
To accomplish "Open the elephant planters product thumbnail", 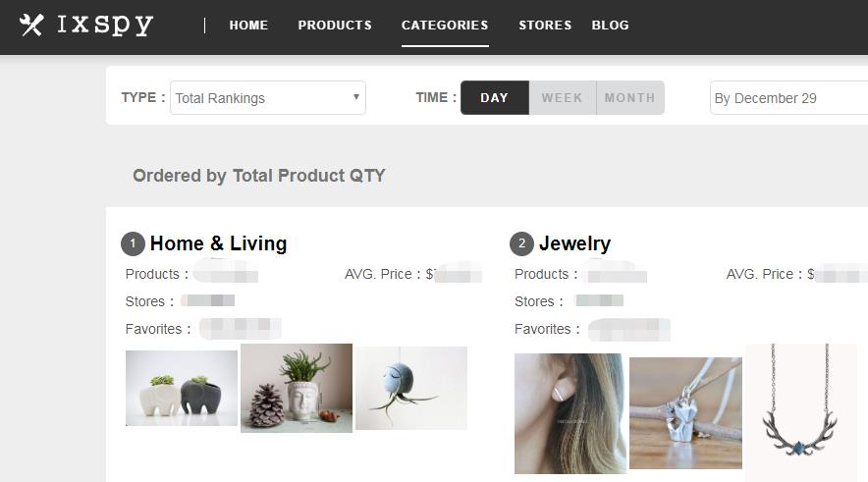I will (x=182, y=388).
